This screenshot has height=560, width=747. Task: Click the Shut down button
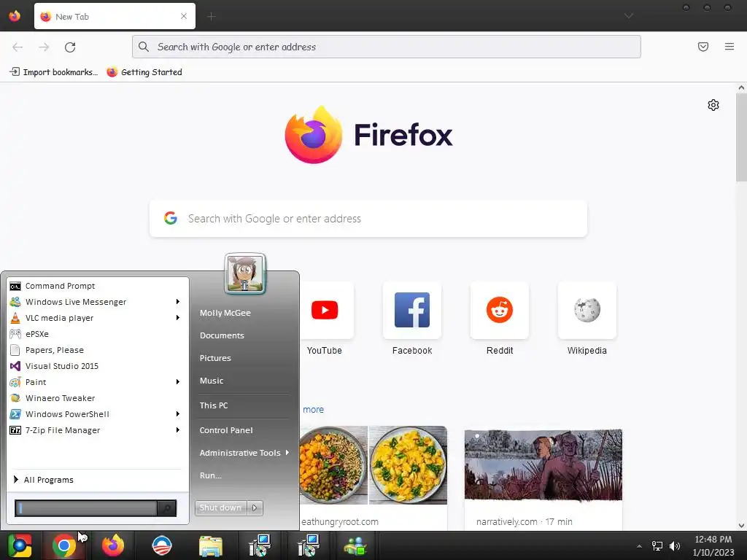click(x=220, y=507)
